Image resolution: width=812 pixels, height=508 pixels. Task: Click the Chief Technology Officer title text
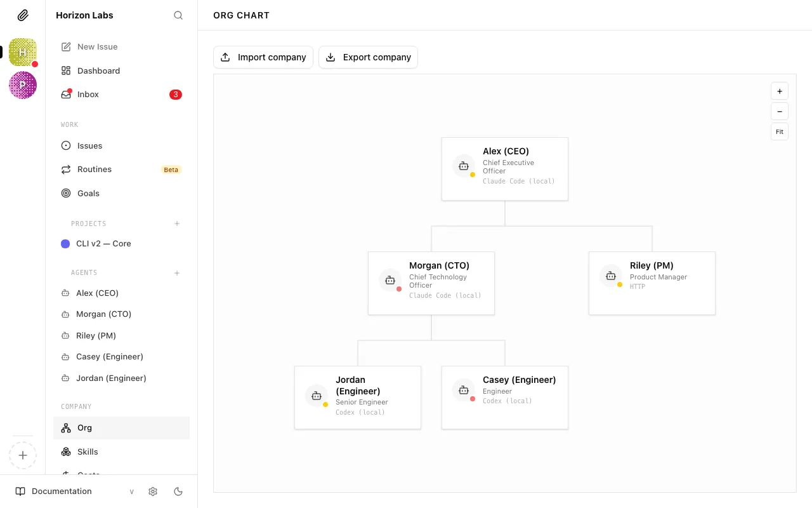tap(438, 281)
